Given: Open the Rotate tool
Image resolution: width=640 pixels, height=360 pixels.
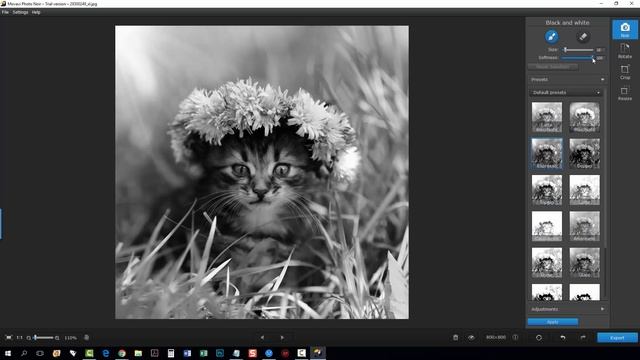Looking at the screenshot, I should click(624, 51).
